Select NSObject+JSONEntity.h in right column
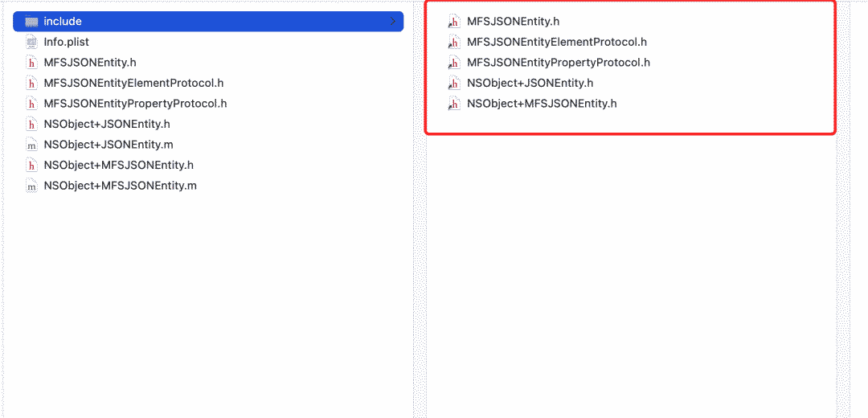 pos(530,83)
